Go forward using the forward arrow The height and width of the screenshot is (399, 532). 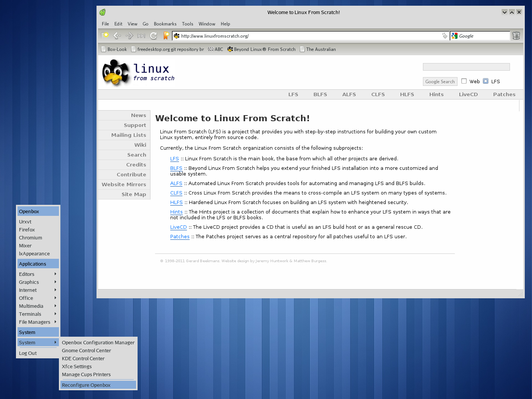point(129,36)
